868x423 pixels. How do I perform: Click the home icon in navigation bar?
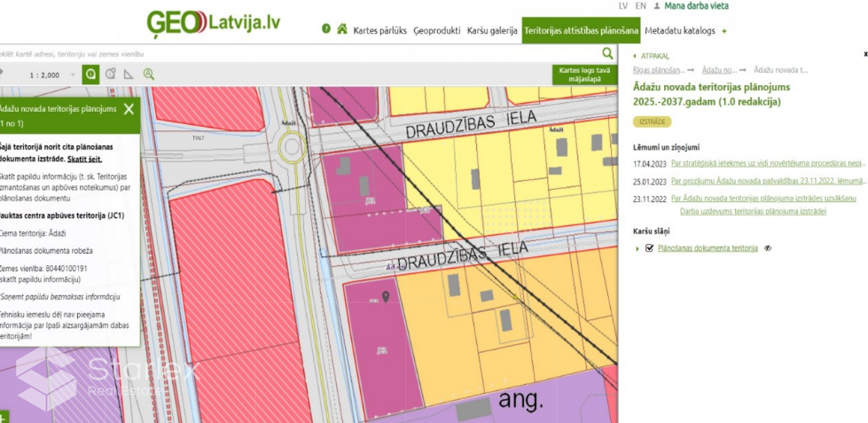click(341, 29)
